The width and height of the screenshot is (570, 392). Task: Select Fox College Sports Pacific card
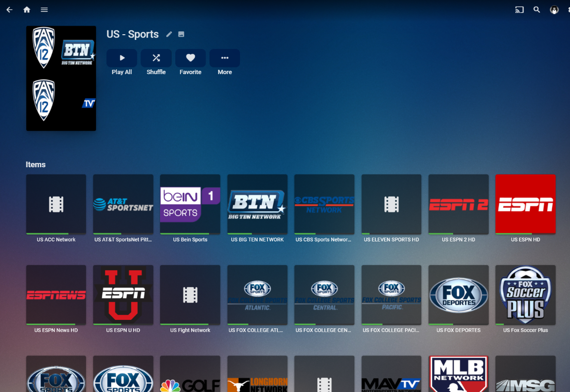391,295
